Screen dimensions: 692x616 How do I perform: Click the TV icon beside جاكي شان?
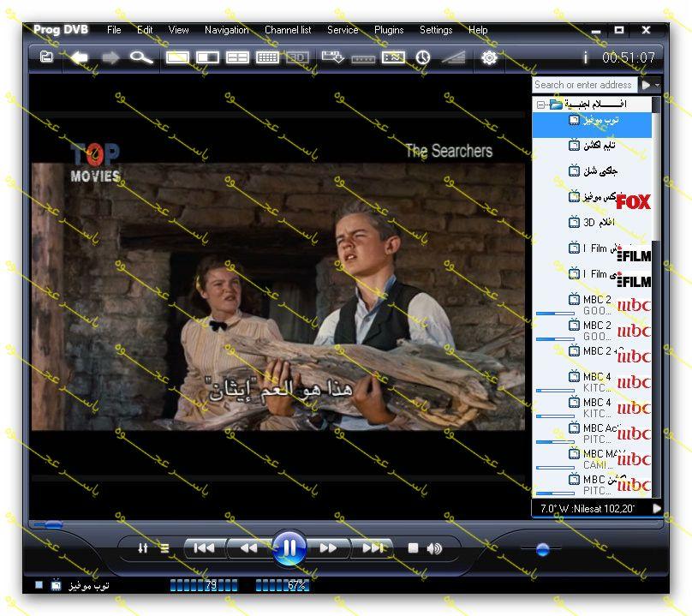click(574, 170)
